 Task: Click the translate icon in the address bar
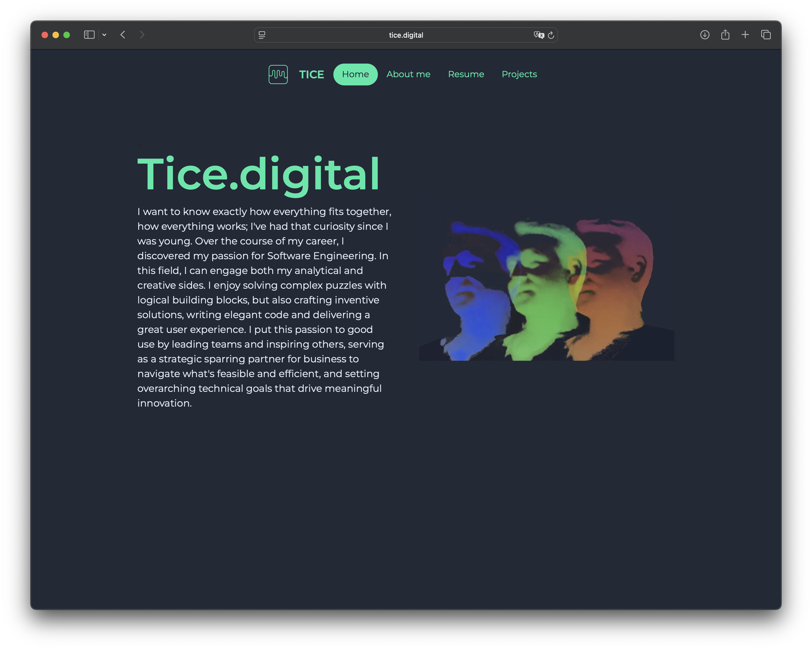point(538,35)
